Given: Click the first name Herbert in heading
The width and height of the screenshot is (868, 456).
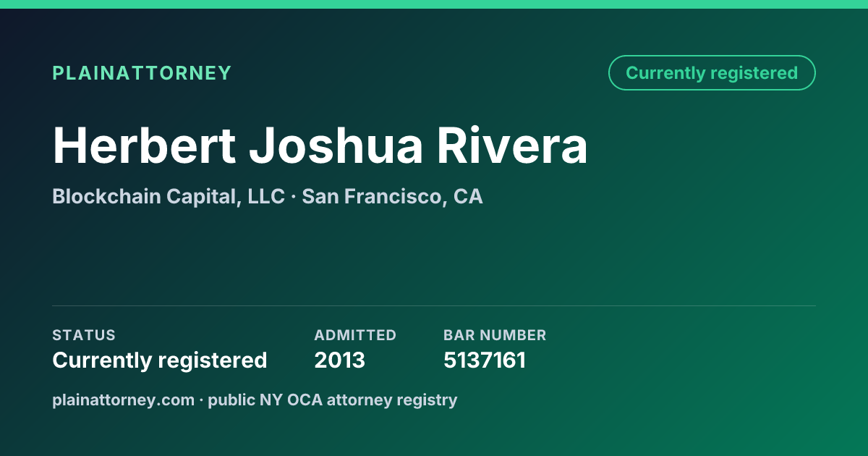Looking at the screenshot, I should point(145,145).
